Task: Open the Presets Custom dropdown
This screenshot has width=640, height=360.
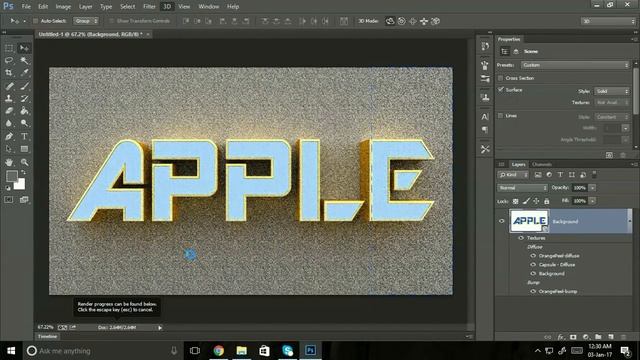Action: pyautogui.click(x=575, y=65)
